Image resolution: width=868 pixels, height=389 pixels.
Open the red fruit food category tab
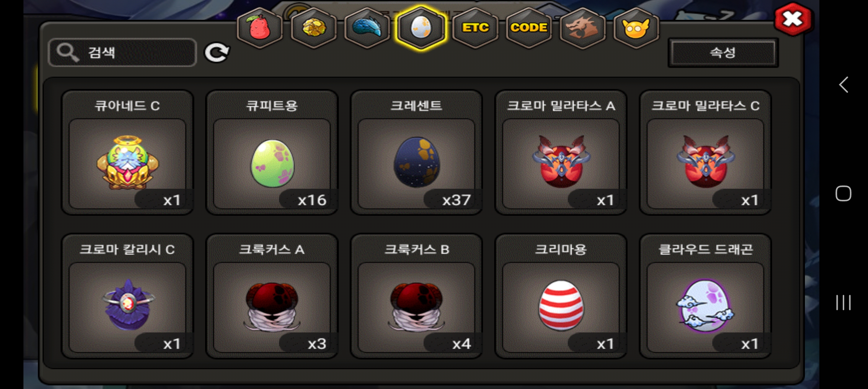[x=260, y=28]
